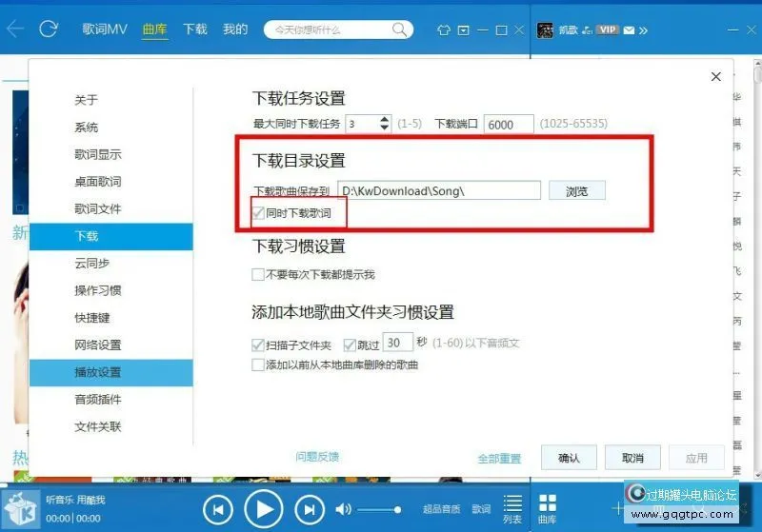Open the skin (shirt) icon
This screenshot has width=762, height=532.
point(443,30)
